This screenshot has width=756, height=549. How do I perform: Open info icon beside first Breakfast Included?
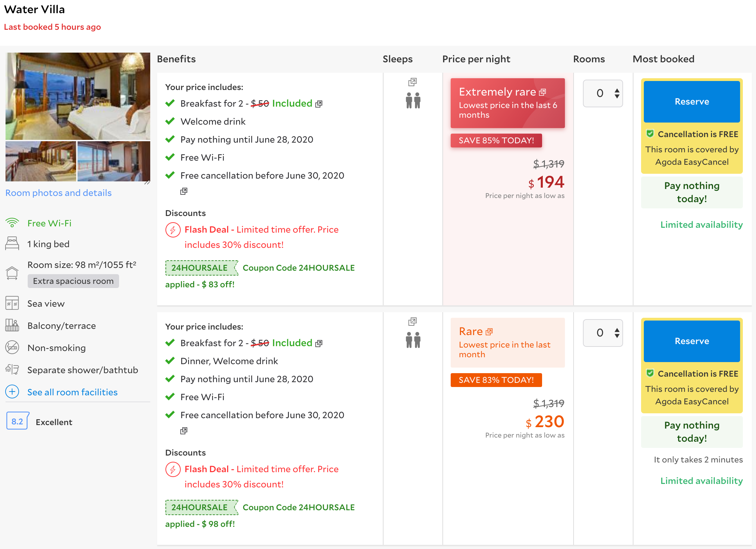click(319, 104)
